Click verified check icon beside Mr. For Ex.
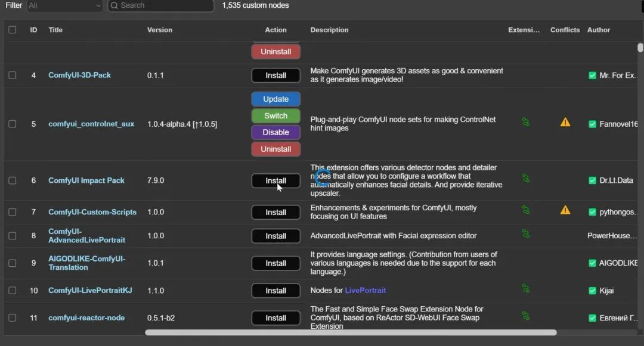Viewport: 644px width, 346px height. coord(592,76)
